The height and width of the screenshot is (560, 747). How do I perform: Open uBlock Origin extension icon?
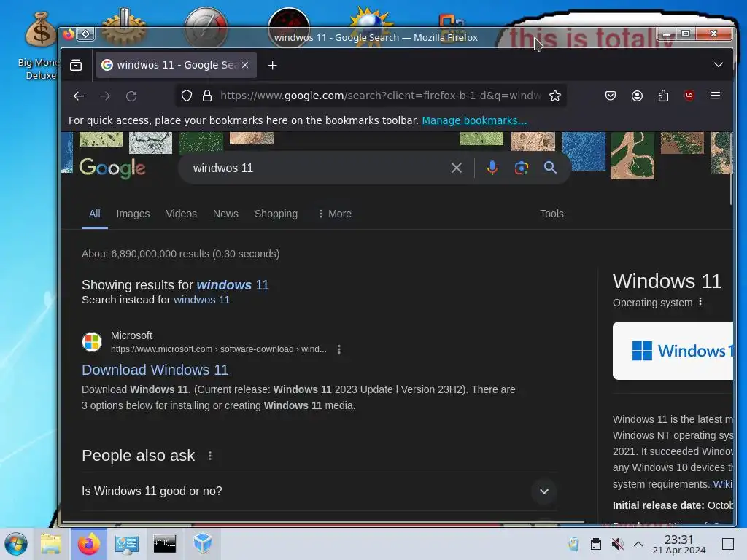point(689,96)
